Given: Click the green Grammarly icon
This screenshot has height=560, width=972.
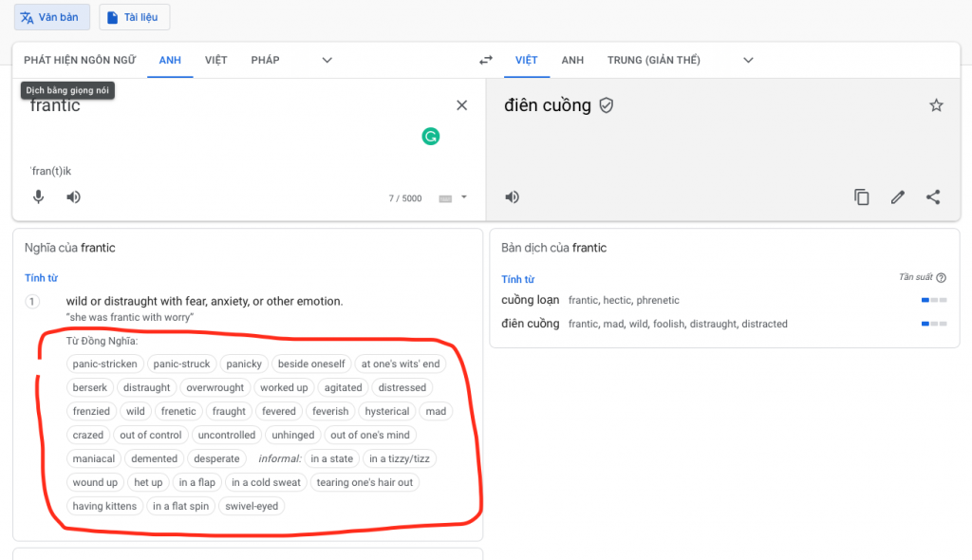Looking at the screenshot, I should point(431,137).
